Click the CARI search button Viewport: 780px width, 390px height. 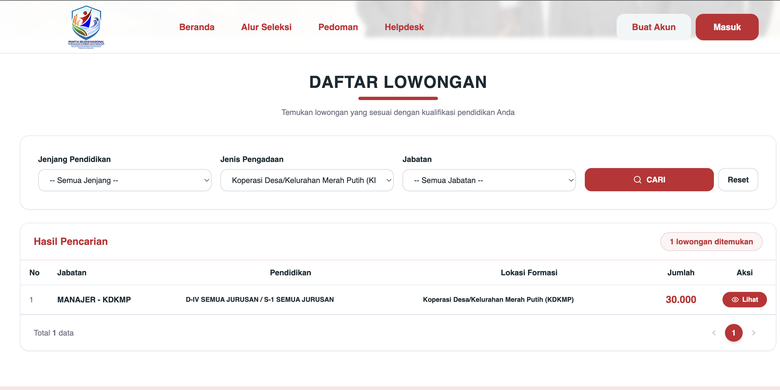[x=649, y=180]
